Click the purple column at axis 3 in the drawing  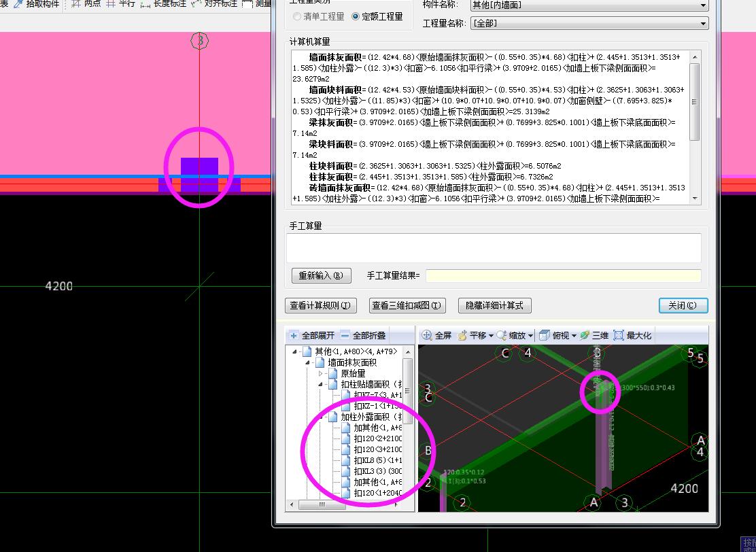pos(200,174)
